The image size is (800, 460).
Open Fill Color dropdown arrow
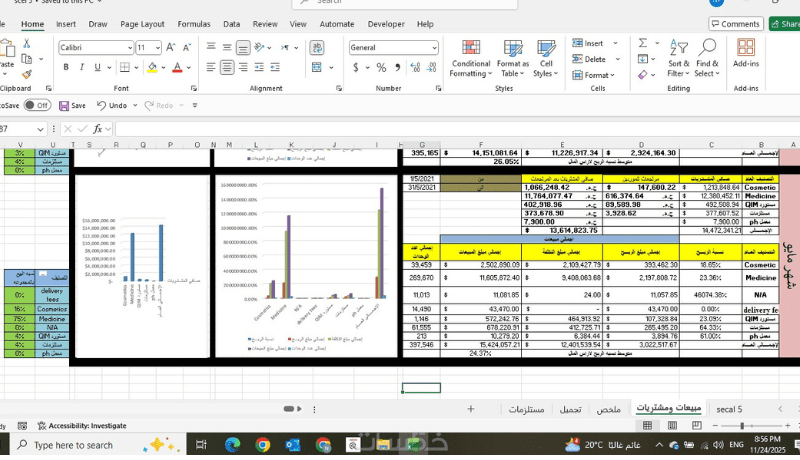pos(163,67)
